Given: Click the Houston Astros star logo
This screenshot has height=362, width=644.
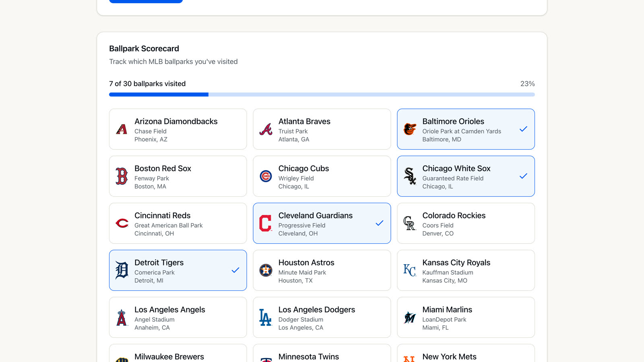Looking at the screenshot, I should (x=266, y=270).
